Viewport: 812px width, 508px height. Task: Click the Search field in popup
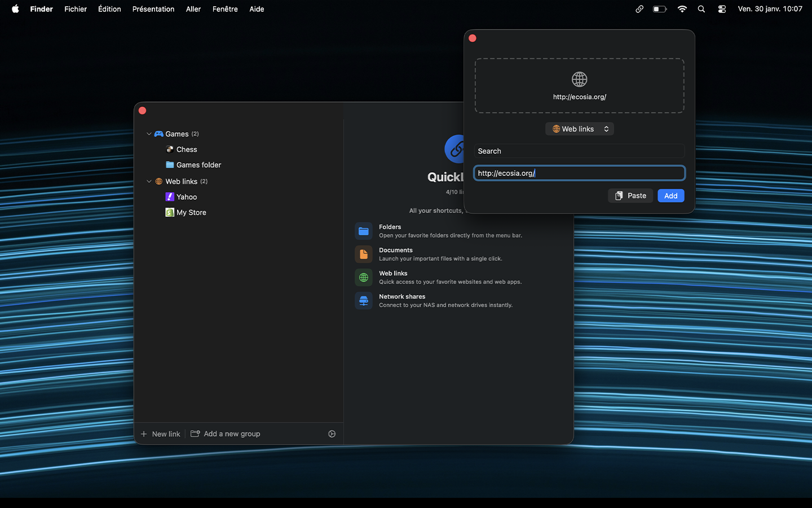pyautogui.click(x=580, y=151)
